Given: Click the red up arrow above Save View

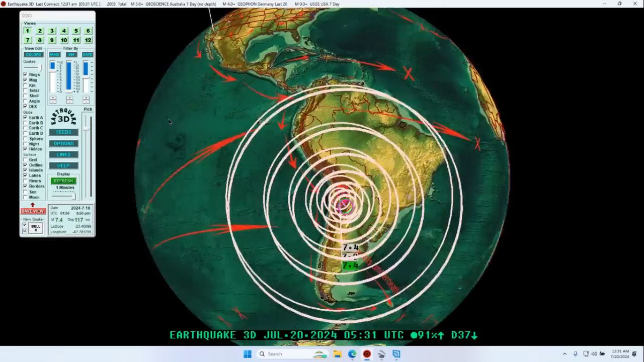Looking at the screenshot, I should [x=33, y=205].
